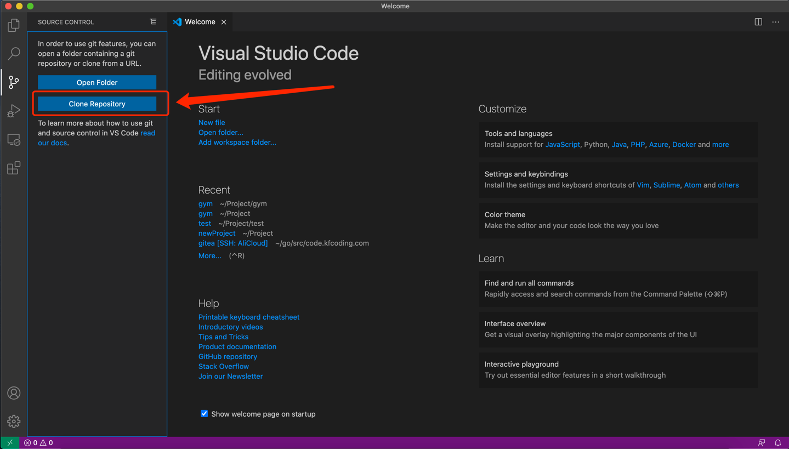
Task: Open the Accounts menu icon
Action: tap(14, 393)
